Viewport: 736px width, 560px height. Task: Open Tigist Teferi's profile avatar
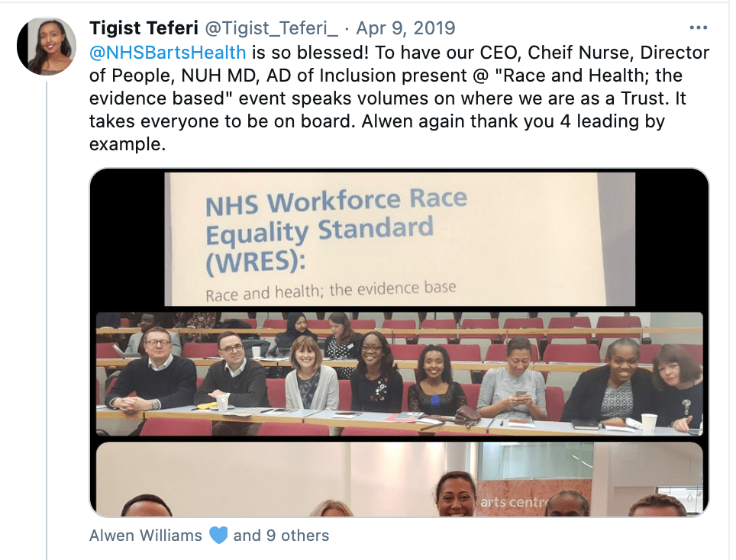(x=47, y=46)
